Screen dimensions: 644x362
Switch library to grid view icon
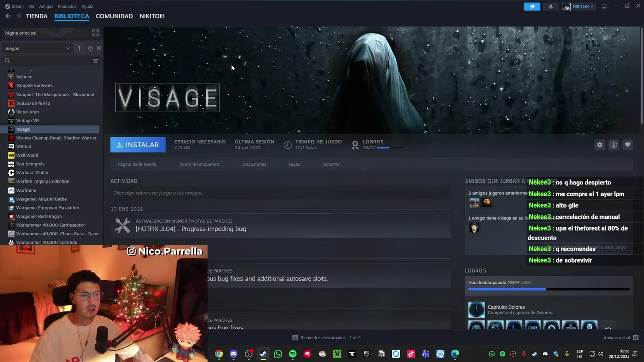point(95,33)
